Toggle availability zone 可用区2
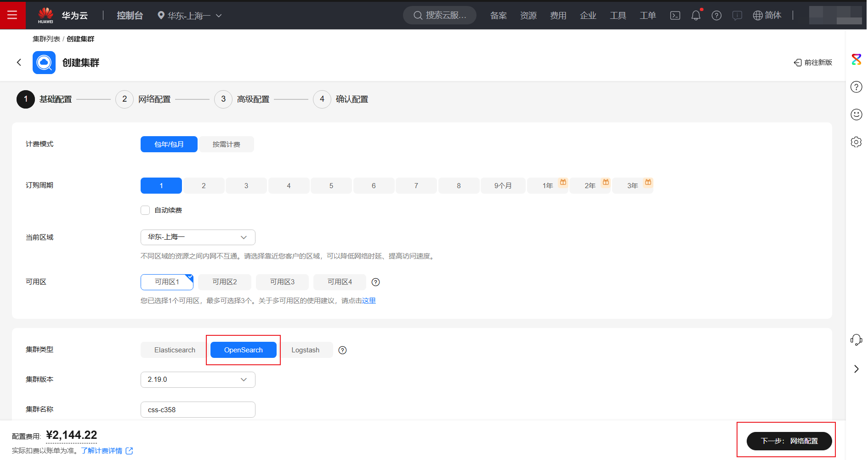The image size is (868, 460). pos(225,282)
